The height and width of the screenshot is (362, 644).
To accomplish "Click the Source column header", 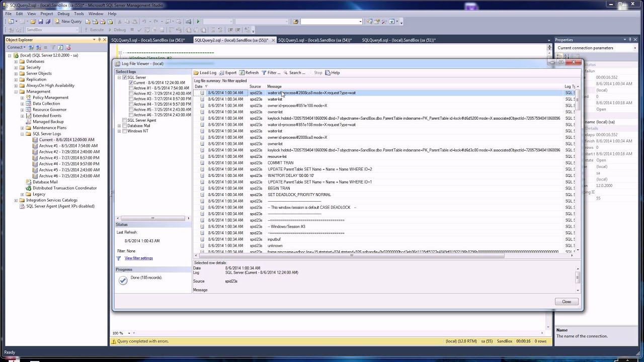I will pyautogui.click(x=257, y=86).
